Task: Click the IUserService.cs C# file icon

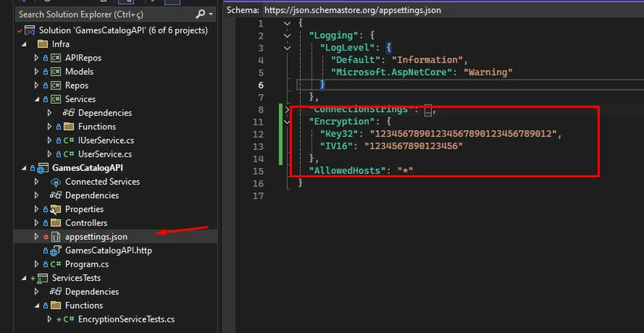Action: (x=69, y=141)
